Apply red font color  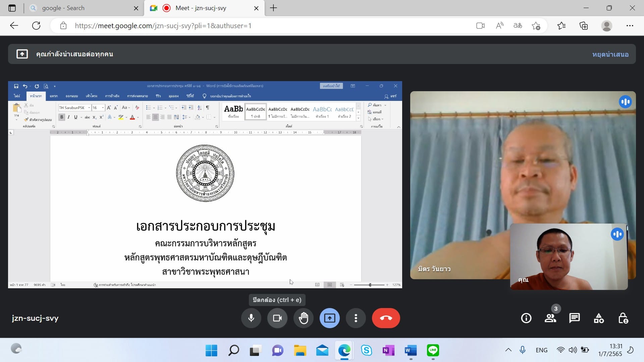click(x=132, y=117)
